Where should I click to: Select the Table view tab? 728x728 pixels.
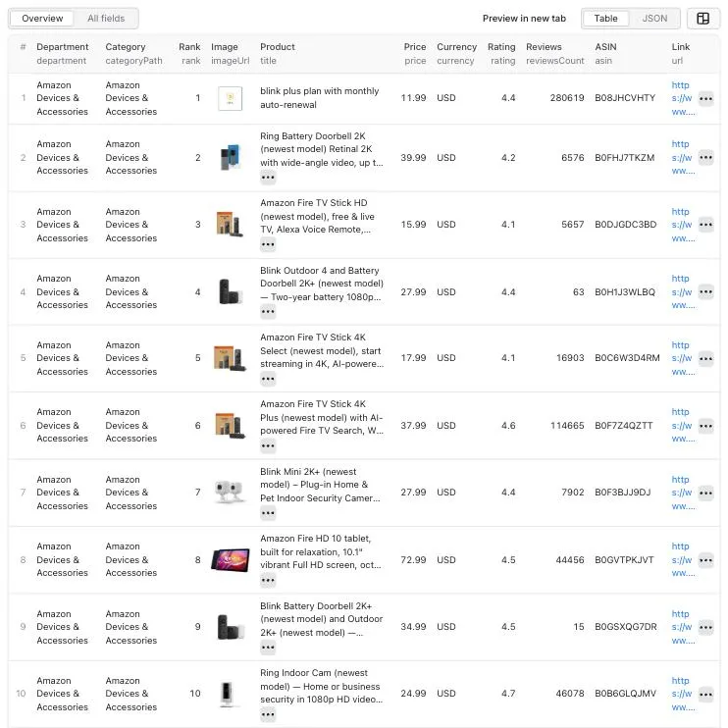606,19
